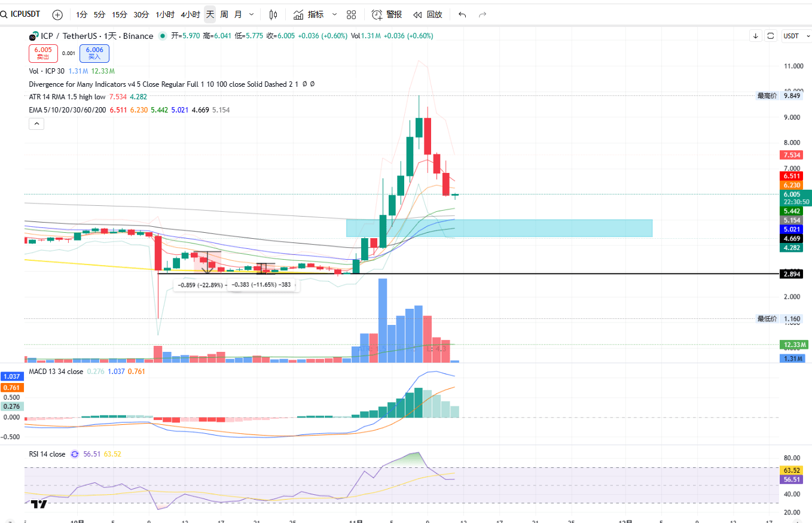Image resolution: width=812 pixels, height=523 pixels.
Task: Click the blue 买入 buy button
Action: (x=95, y=53)
